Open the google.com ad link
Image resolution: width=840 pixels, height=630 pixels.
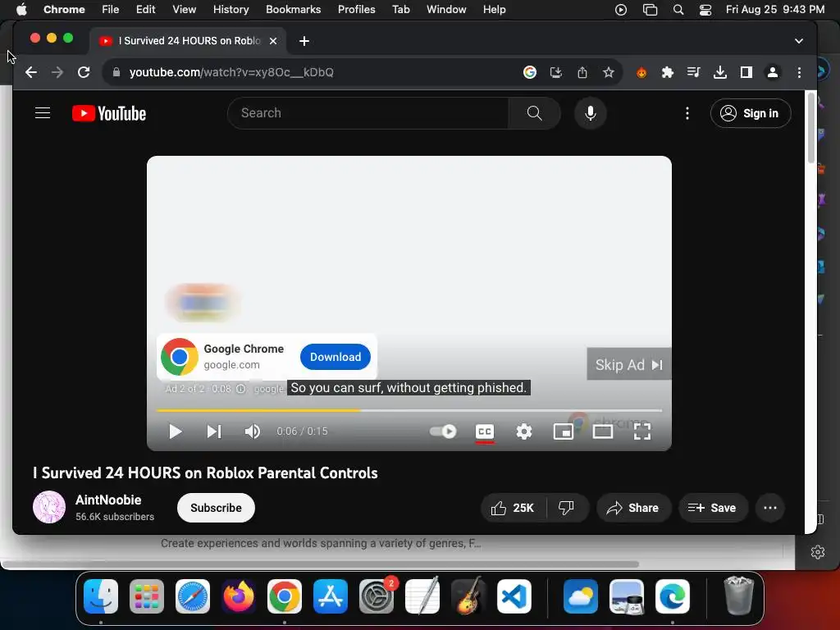point(231,365)
